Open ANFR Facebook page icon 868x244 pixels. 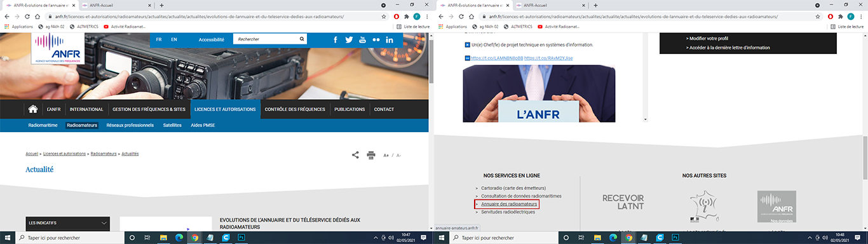point(335,39)
